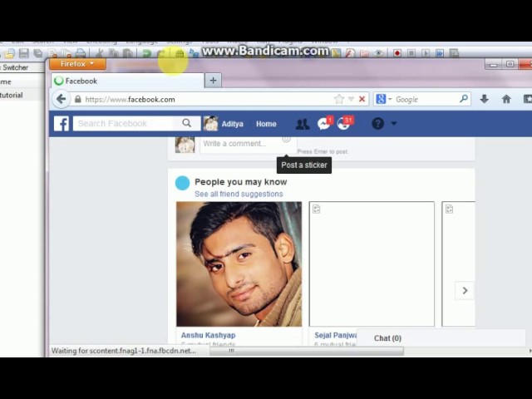This screenshot has height=399, width=532.
Task: Click Notepad++ Run macro multiple times icon
Action: (x=440, y=53)
